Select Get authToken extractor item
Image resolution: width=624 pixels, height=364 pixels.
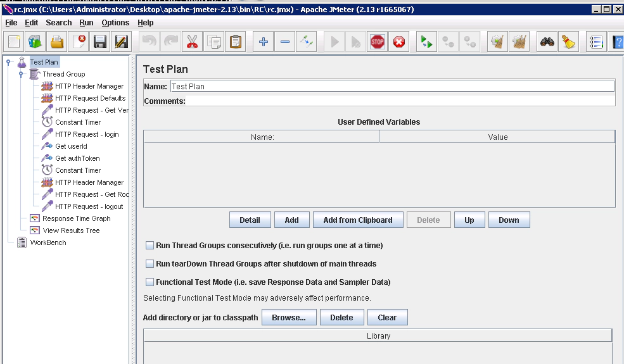coord(77,158)
